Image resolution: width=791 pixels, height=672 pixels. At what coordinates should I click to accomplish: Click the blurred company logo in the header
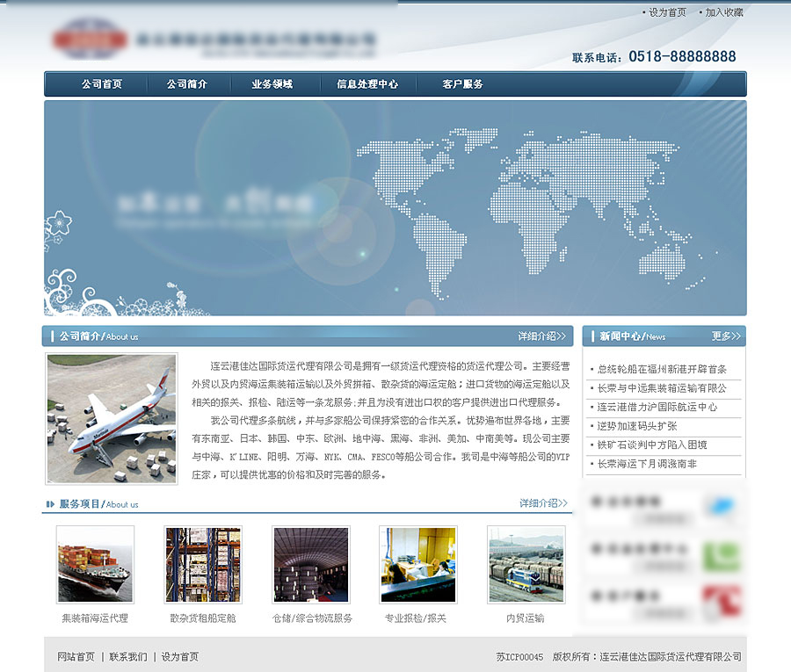[x=89, y=40]
